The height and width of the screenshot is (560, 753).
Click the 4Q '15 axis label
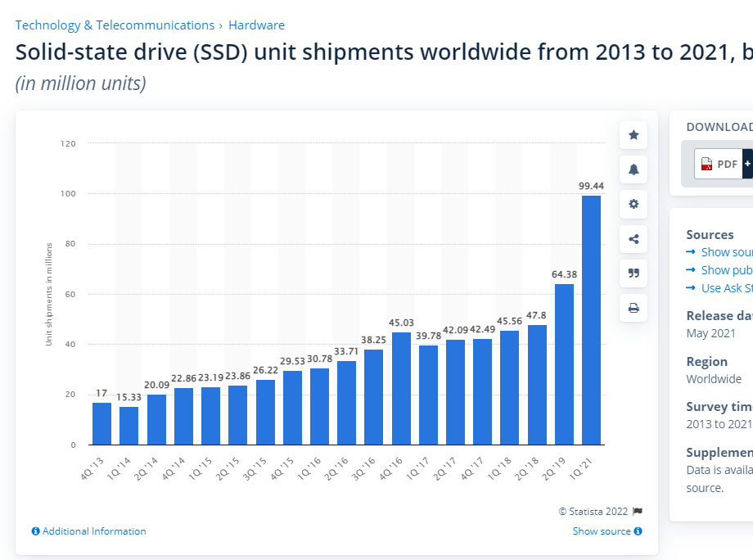point(282,469)
